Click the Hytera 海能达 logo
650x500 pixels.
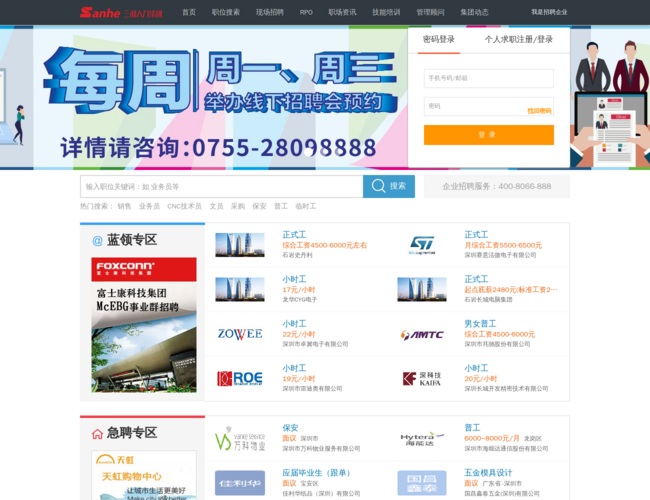[x=422, y=439]
